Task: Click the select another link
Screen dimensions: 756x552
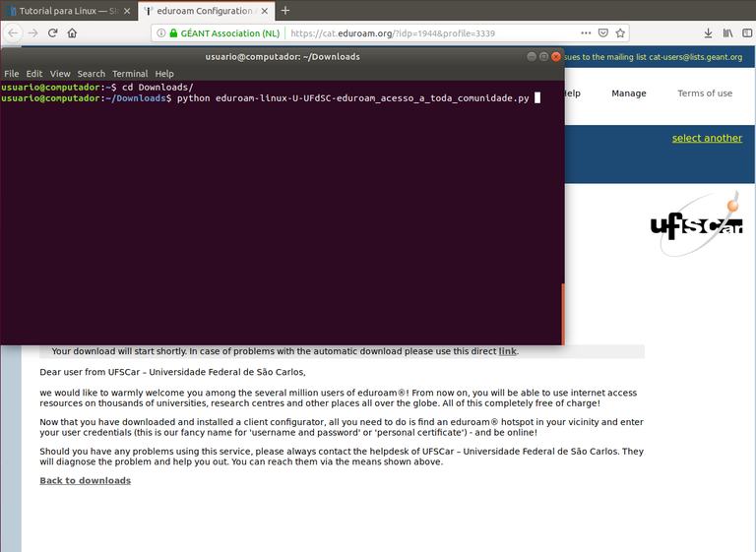Action: pos(708,138)
